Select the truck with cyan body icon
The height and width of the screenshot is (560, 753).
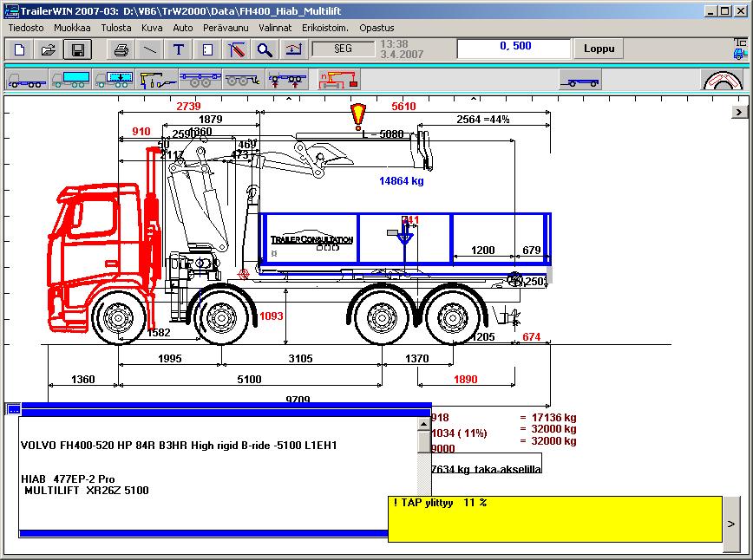[x=70, y=80]
